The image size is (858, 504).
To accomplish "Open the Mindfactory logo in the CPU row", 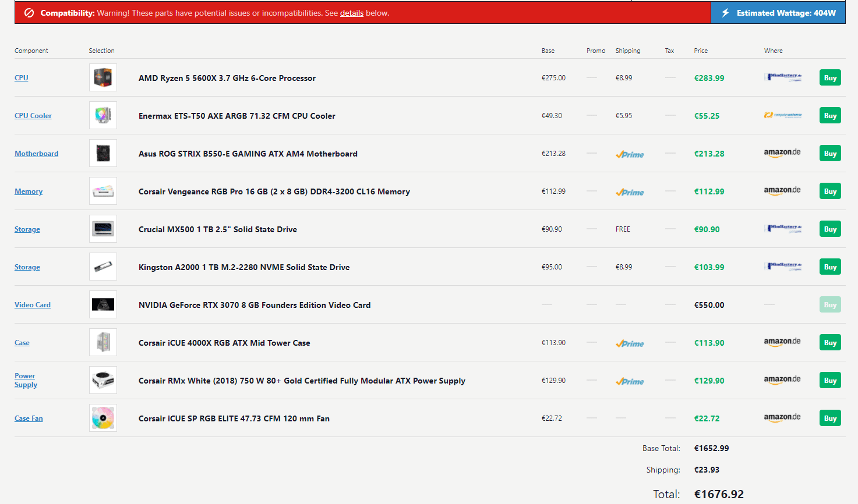I will pyautogui.click(x=783, y=77).
